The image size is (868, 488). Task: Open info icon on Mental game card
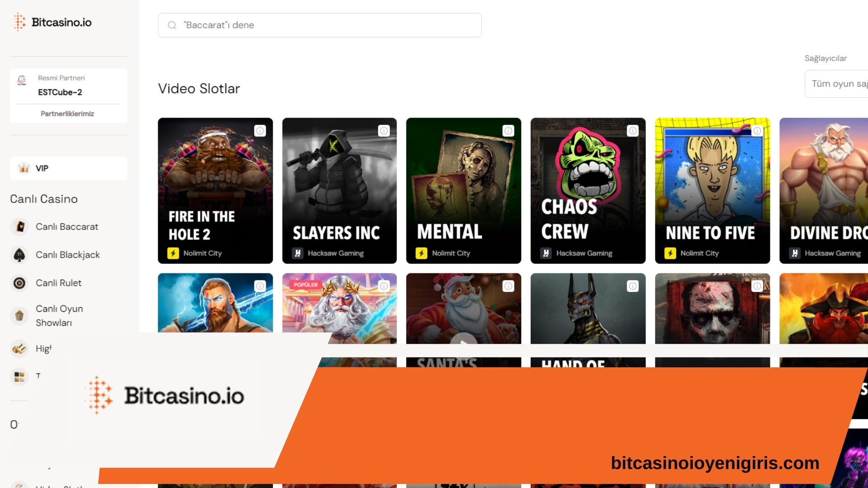[508, 131]
